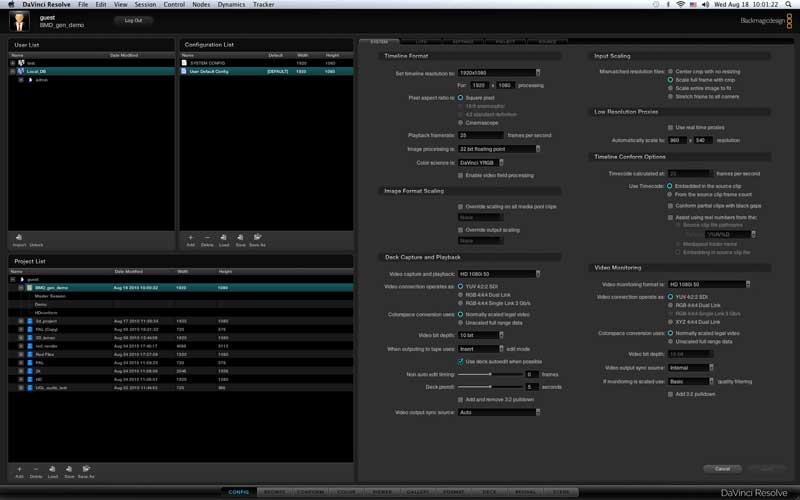Open the Session menu
The height and width of the screenshot is (500, 800).
pos(145,4)
